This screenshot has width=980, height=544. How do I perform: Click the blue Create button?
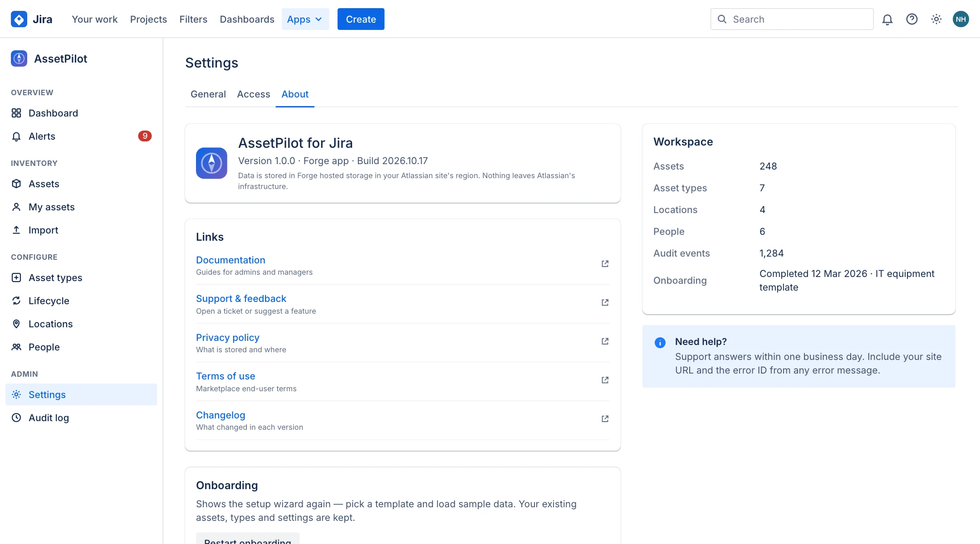click(x=361, y=19)
